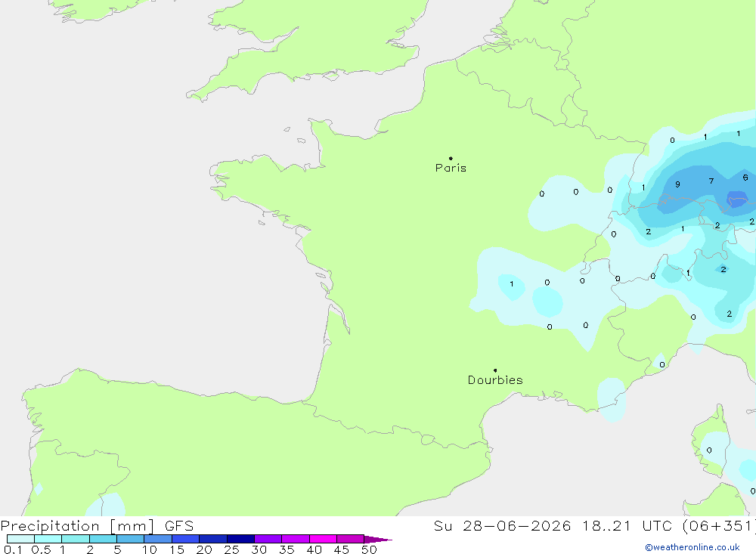This screenshot has height=554, width=756.
Task: Select the Dourbies location dot marker
Action: point(495,370)
